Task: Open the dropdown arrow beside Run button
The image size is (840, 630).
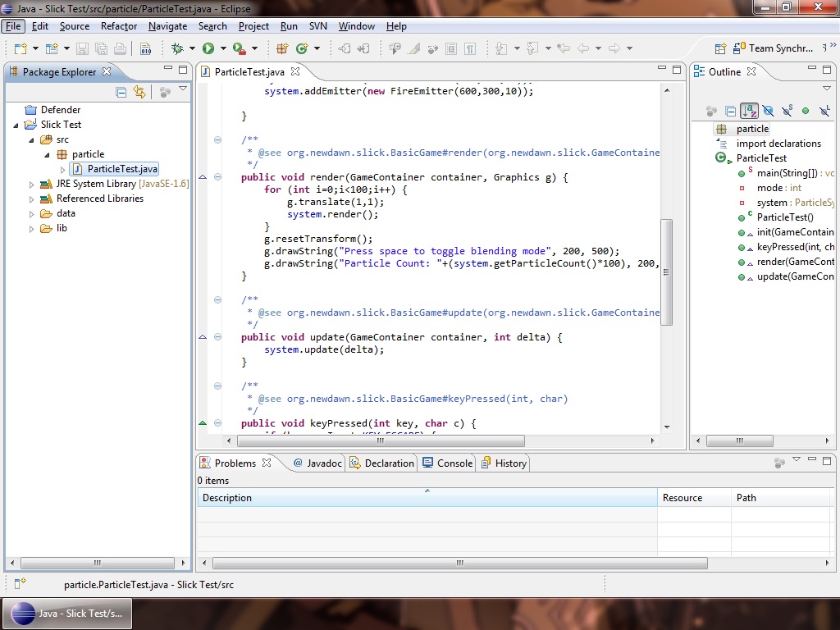Action: (x=222, y=48)
